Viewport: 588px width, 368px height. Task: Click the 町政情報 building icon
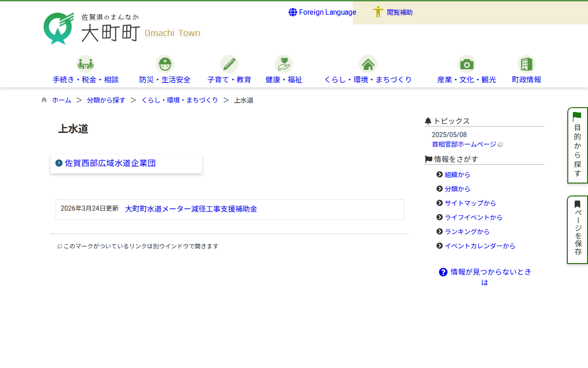pyautogui.click(x=526, y=64)
